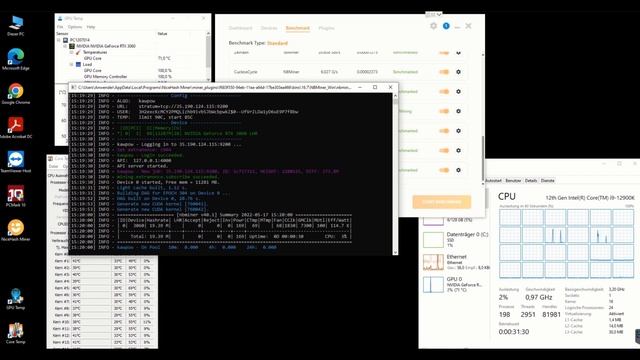
Task: Click 12th Gen Intel Core i9-12900K label
Action: (590, 198)
